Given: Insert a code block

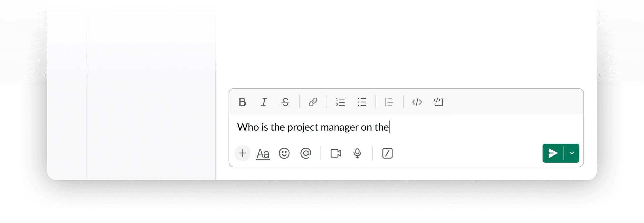Looking at the screenshot, I should point(439,102).
